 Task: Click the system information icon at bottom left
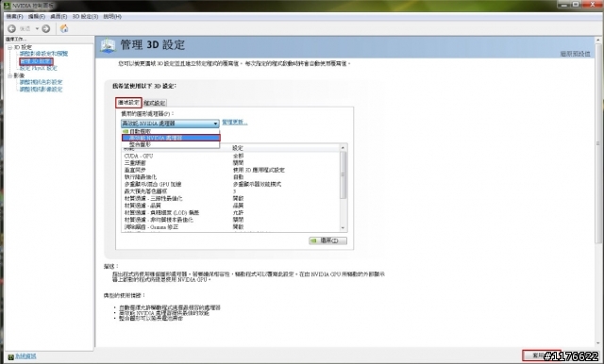10,356
